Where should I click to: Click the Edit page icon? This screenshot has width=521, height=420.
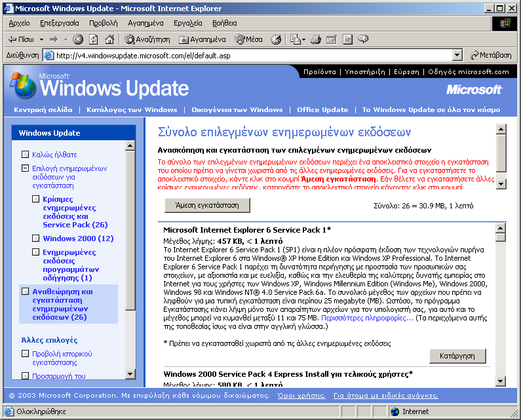(x=331, y=39)
